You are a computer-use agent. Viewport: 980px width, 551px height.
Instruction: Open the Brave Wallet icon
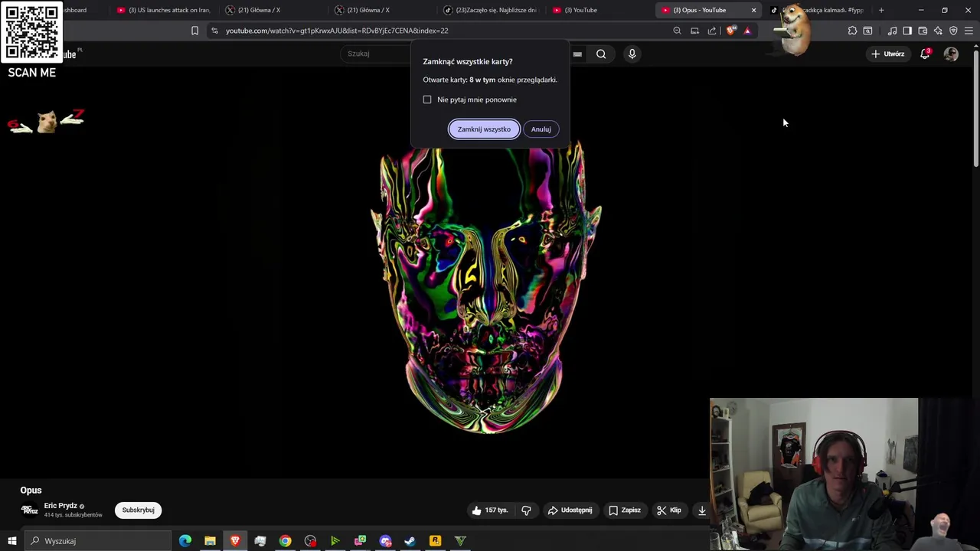click(923, 31)
